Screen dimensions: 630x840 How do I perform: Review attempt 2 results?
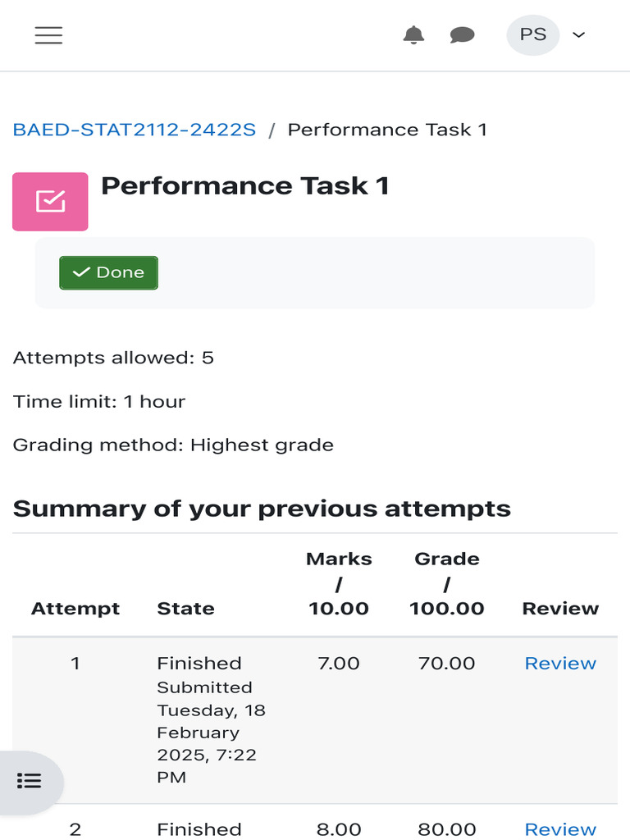click(560, 829)
